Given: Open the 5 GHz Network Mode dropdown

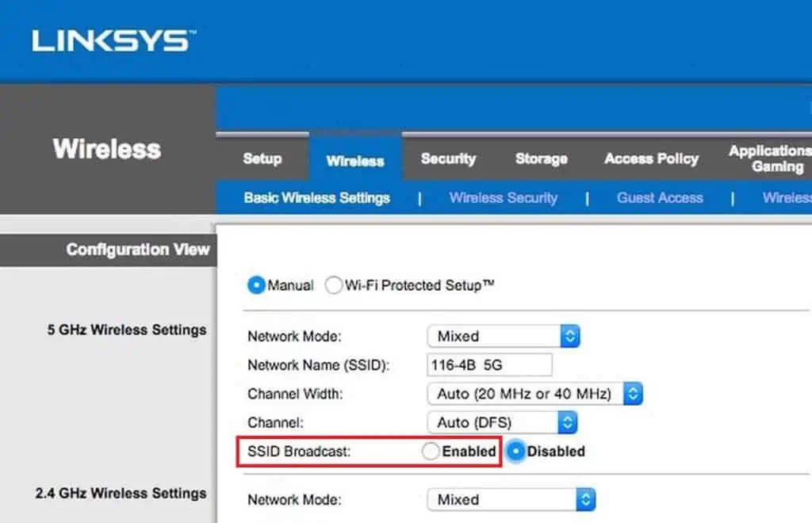Looking at the screenshot, I should [504, 336].
